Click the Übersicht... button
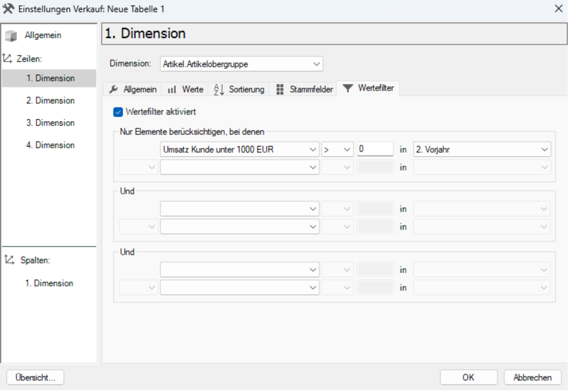568x392 pixels. tap(35, 377)
